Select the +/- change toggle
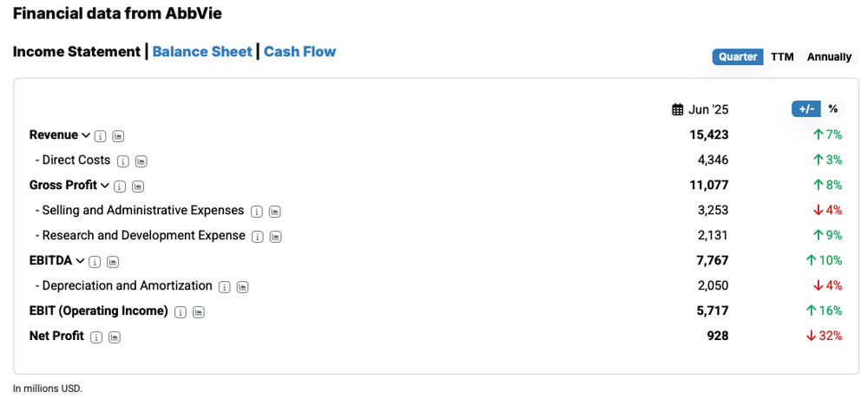Screen dimensions: 868x399 click(806, 109)
